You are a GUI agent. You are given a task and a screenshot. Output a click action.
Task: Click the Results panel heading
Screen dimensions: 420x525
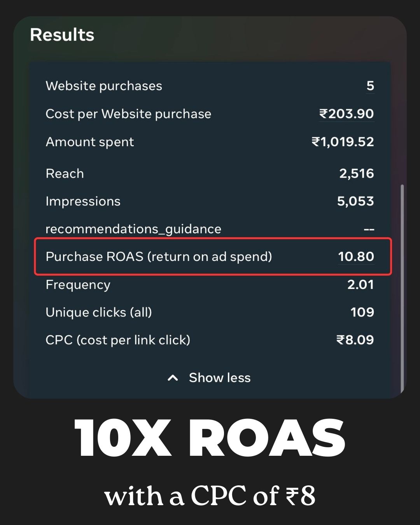pyautogui.click(x=62, y=35)
